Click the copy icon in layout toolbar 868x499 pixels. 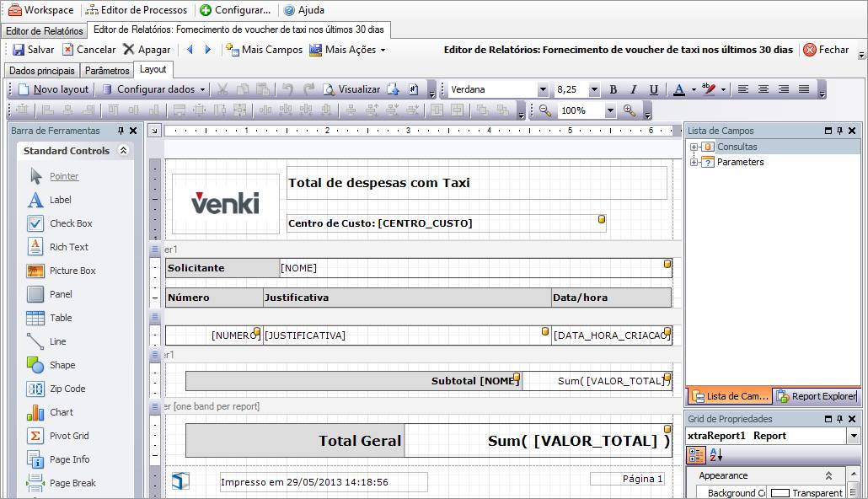[x=243, y=89]
